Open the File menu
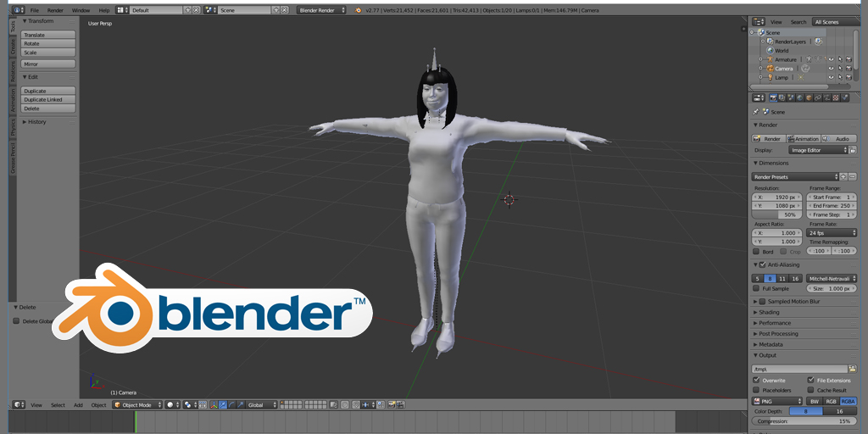The image size is (868, 434). click(34, 10)
